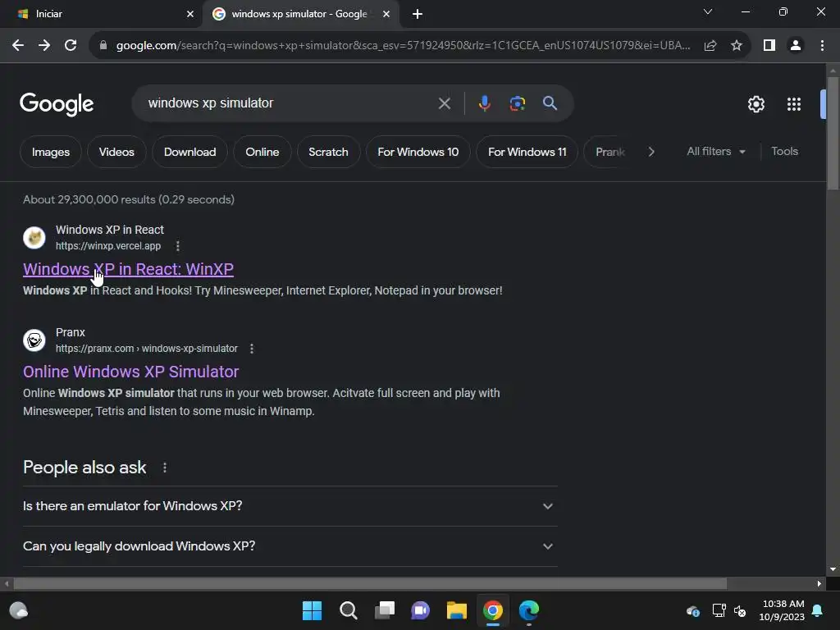Open the notification bell in system tray
Image resolution: width=840 pixels, height=630 pixels.
pyautogui.click(x=818, y=610)
